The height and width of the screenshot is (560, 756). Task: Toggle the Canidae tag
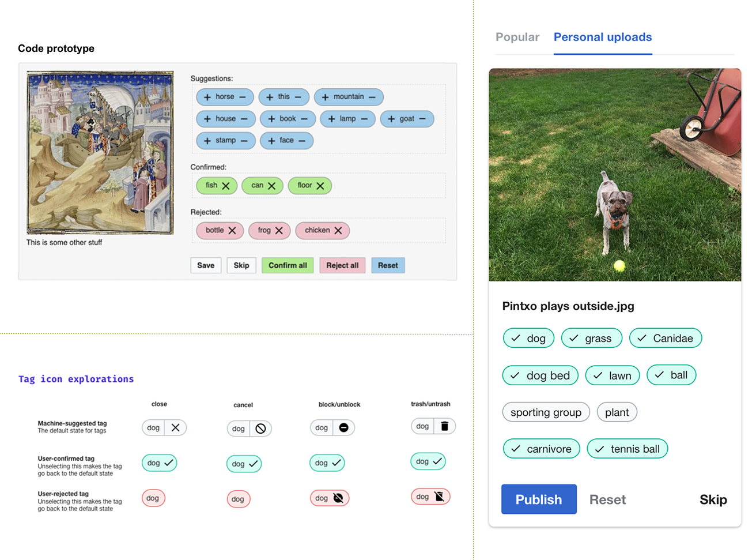click(x=666, y=338)
